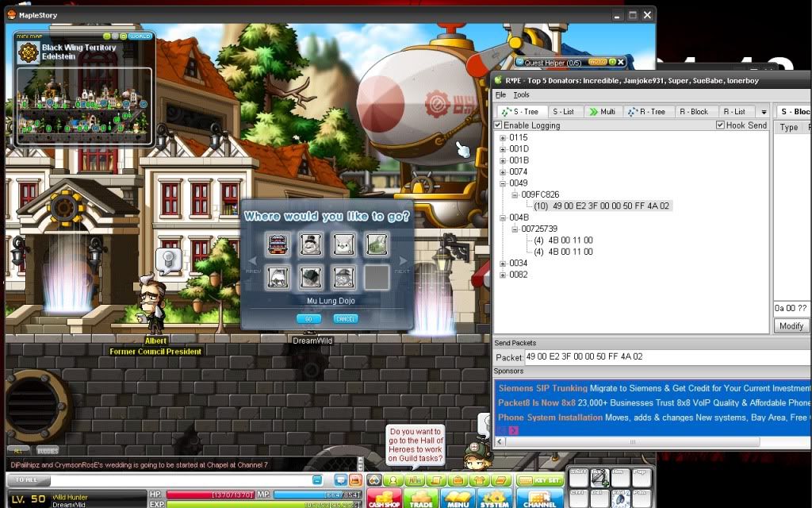Collapse the 0049 tree node

(x=502, y=183)
